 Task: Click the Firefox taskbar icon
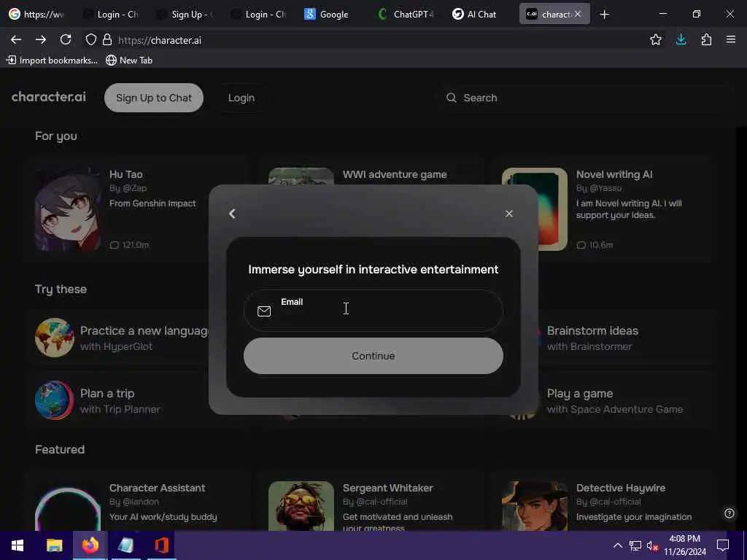point(90,545)
